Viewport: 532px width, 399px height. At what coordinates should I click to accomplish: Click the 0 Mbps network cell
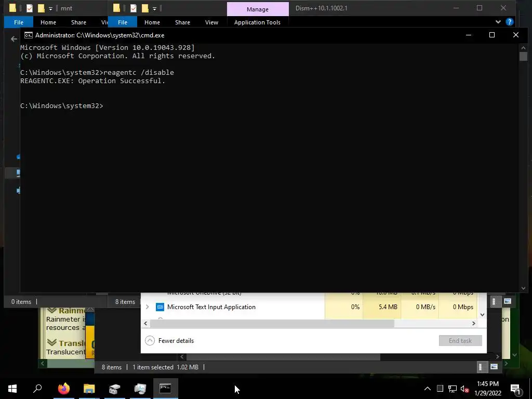(458, 307)
